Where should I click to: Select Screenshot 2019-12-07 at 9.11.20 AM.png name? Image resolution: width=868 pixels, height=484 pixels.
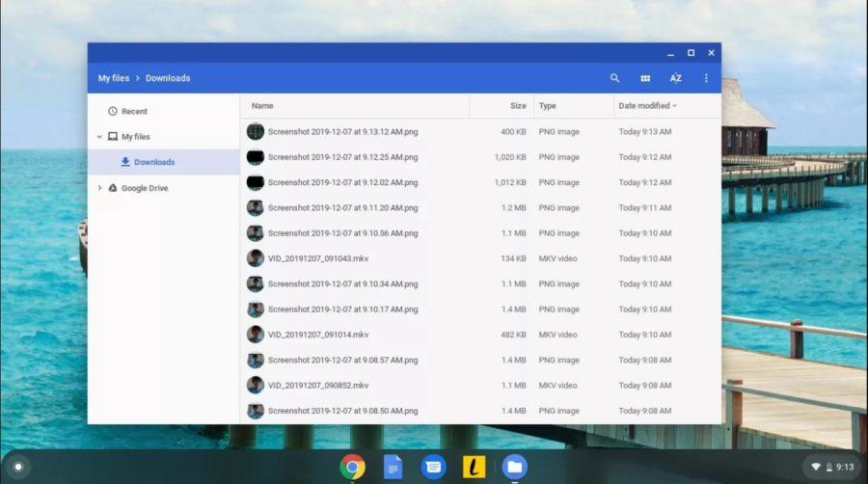point(342,208)
